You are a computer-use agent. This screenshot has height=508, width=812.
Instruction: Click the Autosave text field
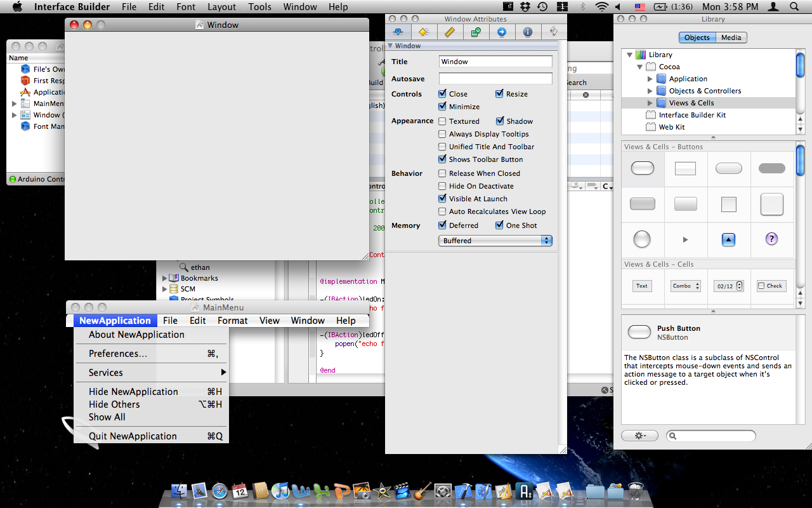pos(495,79)
